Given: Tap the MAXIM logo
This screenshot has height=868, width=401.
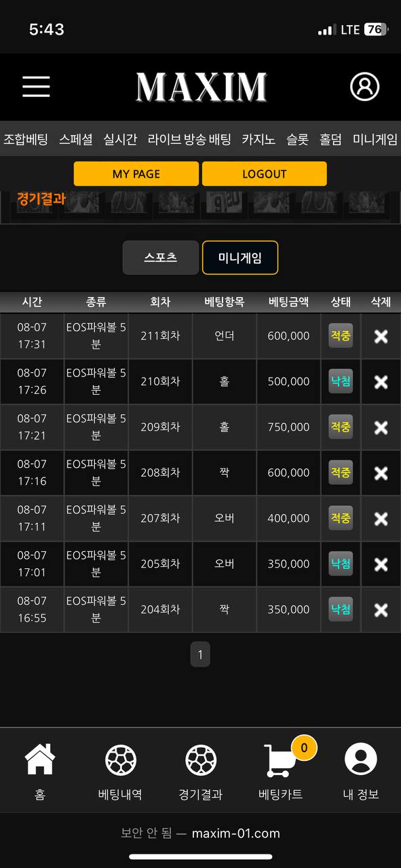Looking at the screenshot, I should (201, 87).
